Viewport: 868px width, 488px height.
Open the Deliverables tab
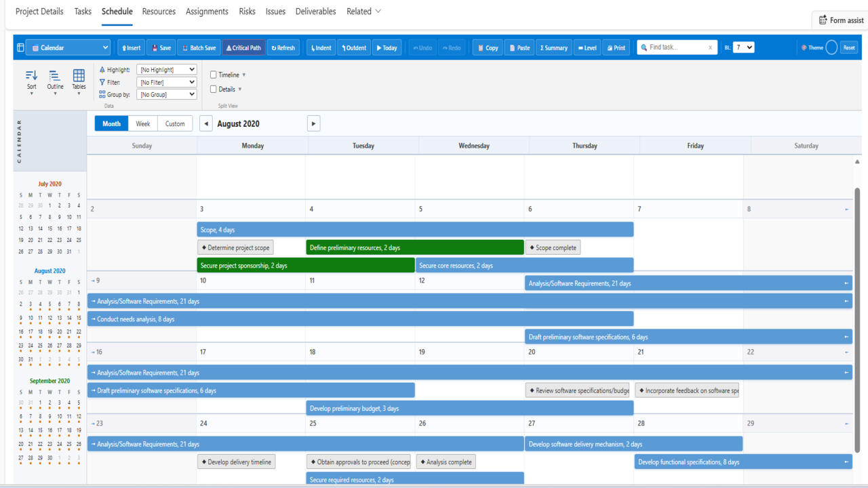[316, 12]
